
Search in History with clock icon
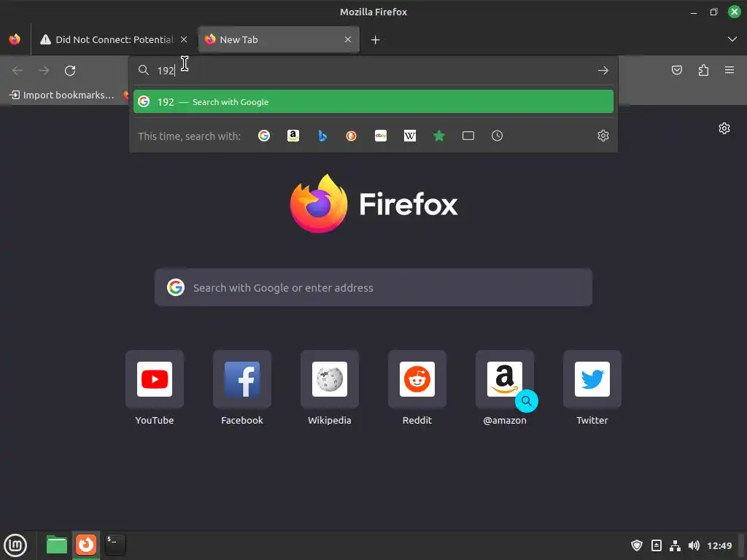pos(498,136)
